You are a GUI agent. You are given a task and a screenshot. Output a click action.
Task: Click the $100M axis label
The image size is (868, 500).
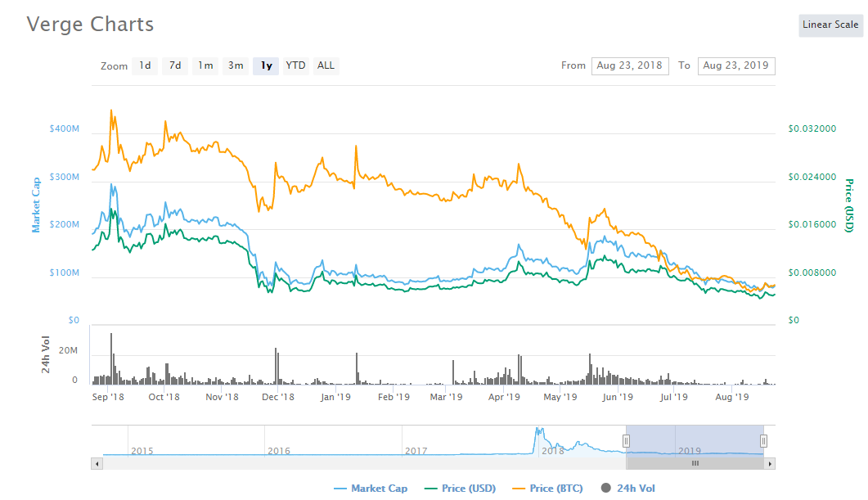point(64,273)
